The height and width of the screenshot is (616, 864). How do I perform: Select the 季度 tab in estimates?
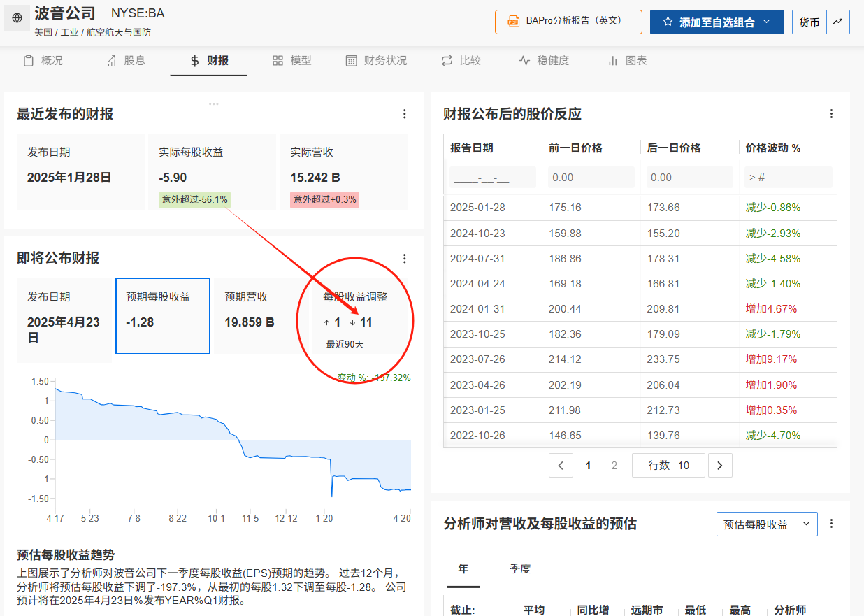(x=520, y=569)
